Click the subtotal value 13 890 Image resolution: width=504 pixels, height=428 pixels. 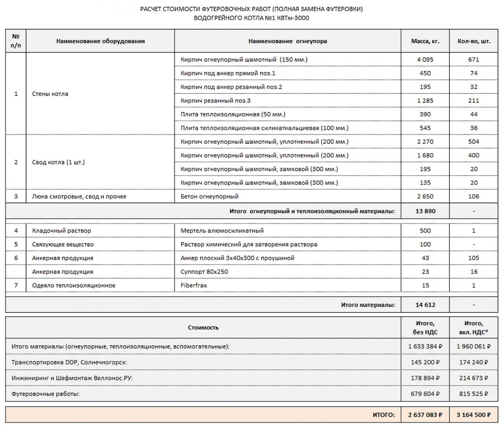click(x=425, y=211)
